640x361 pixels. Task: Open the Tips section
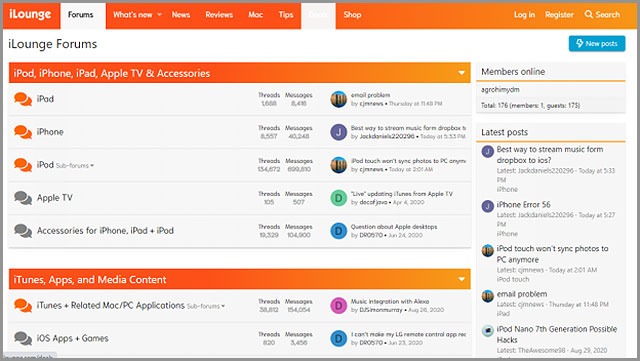pyautogui.click(x=286, y=15)
